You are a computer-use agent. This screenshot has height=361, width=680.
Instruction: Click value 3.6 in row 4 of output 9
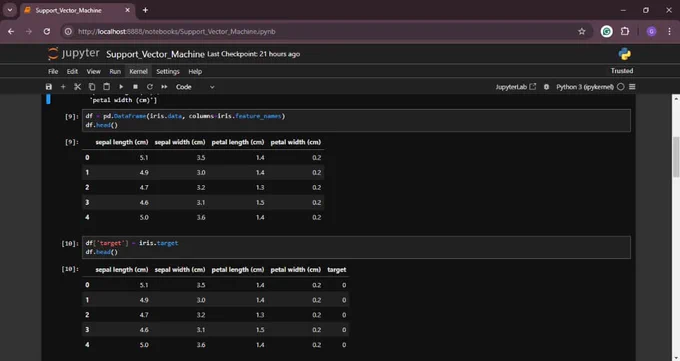click(201, 217)
